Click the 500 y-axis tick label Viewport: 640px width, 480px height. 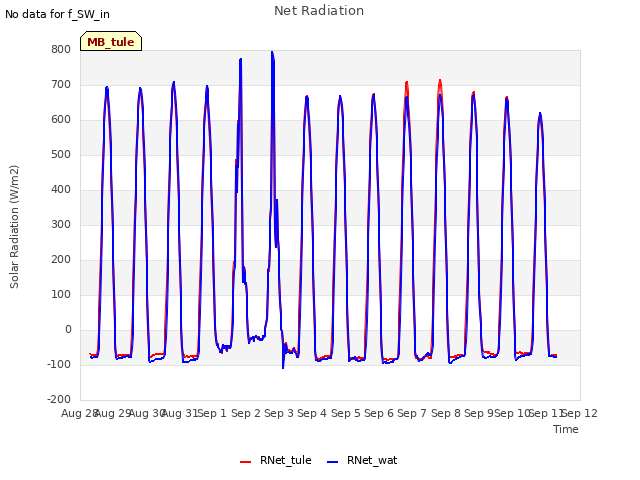click(61, 155)
